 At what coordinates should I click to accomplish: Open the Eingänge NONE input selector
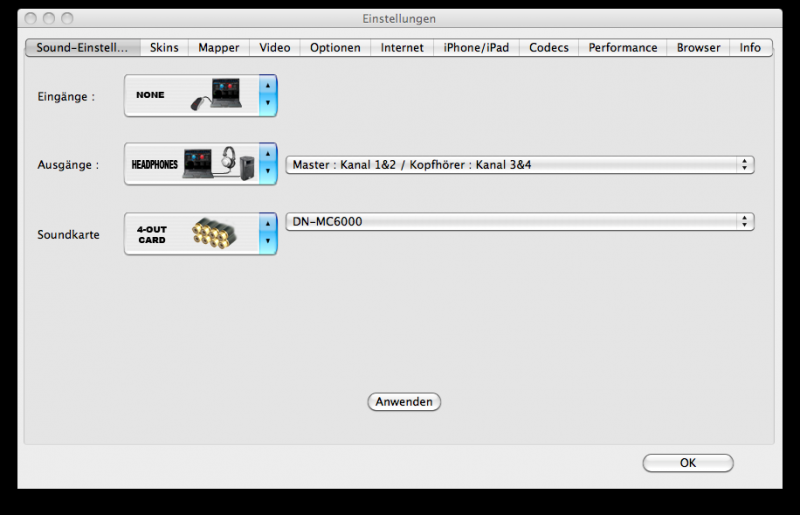[201, 95]
